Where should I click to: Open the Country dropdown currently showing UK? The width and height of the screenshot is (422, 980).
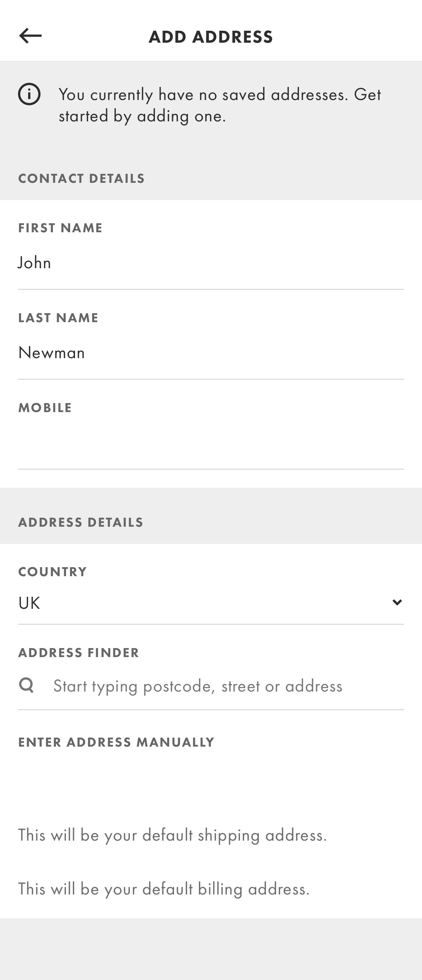[210, 602]
